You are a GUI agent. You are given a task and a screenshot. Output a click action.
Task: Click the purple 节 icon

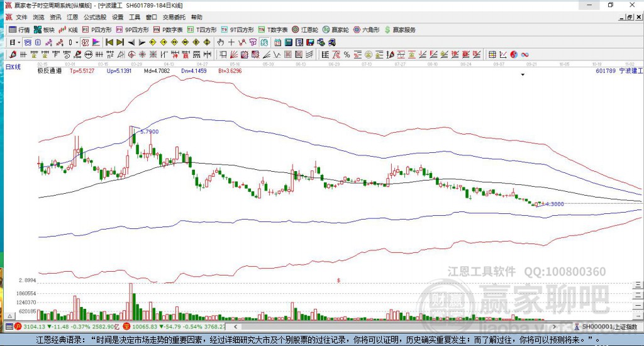tap(253, 42)
